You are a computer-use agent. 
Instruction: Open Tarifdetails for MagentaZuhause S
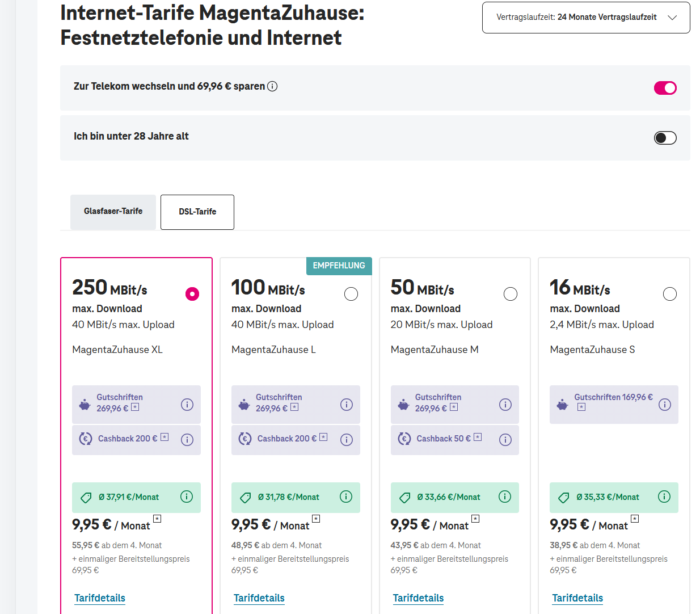click(577, 598)
